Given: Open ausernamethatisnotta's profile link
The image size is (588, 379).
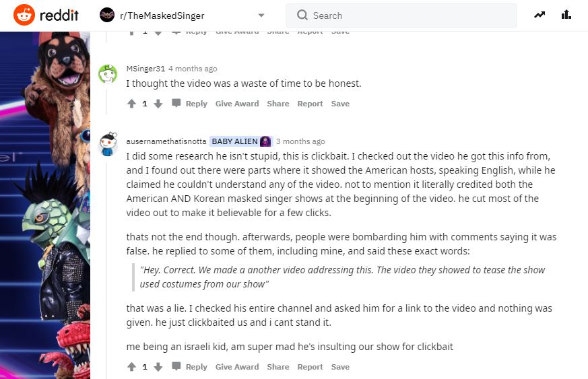Looking at the screenshot, I should click(x=166, y=141).
